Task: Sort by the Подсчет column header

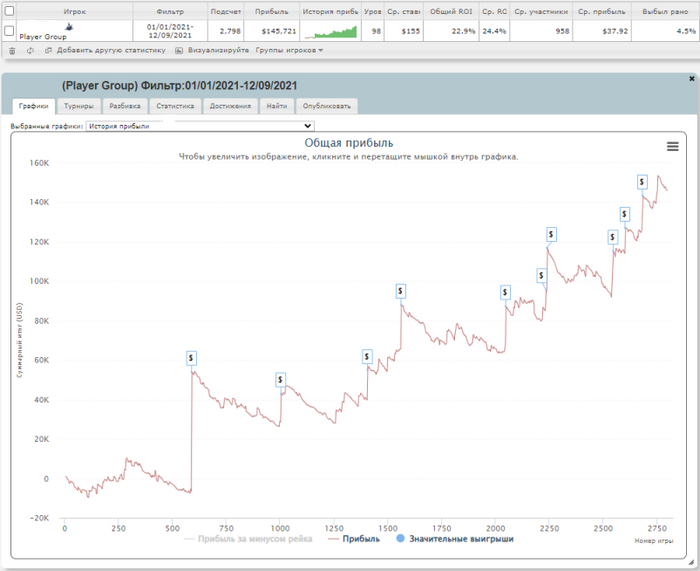Action: (226, 12)
